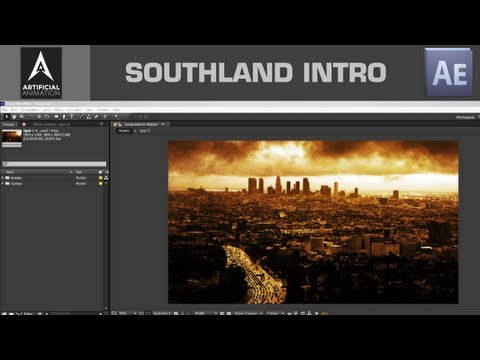Open the Spot 7 composition tab
Image resolution: width=480 pixels, height=360 pixels.
pos(145,131)
